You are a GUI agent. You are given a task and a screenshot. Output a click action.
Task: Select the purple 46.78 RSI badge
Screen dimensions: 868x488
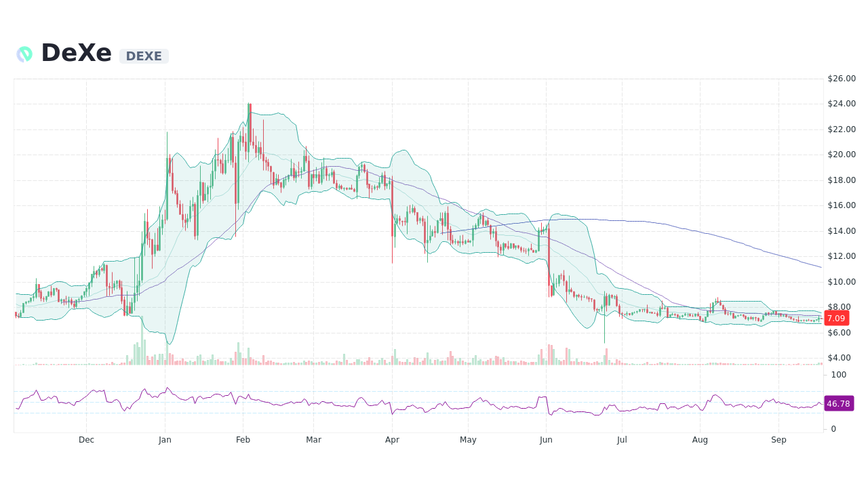point(839,404)
